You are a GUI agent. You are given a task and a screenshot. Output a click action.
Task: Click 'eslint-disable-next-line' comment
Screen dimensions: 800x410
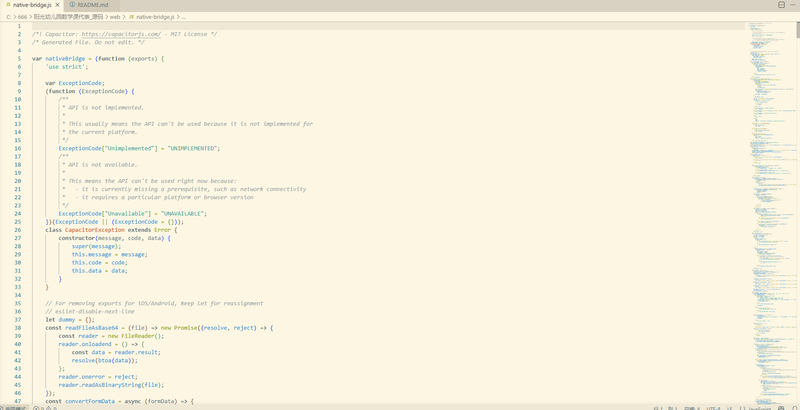[90, 312]
